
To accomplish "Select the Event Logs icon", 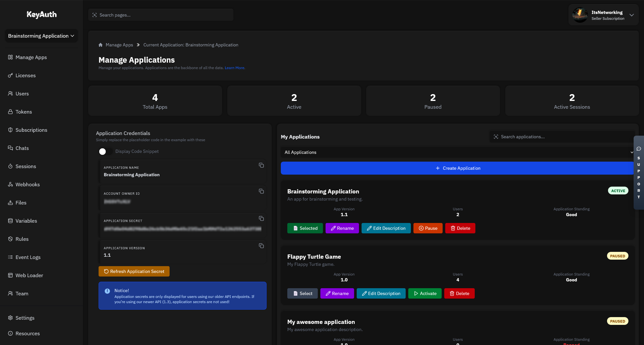I will tap(10, 257).
